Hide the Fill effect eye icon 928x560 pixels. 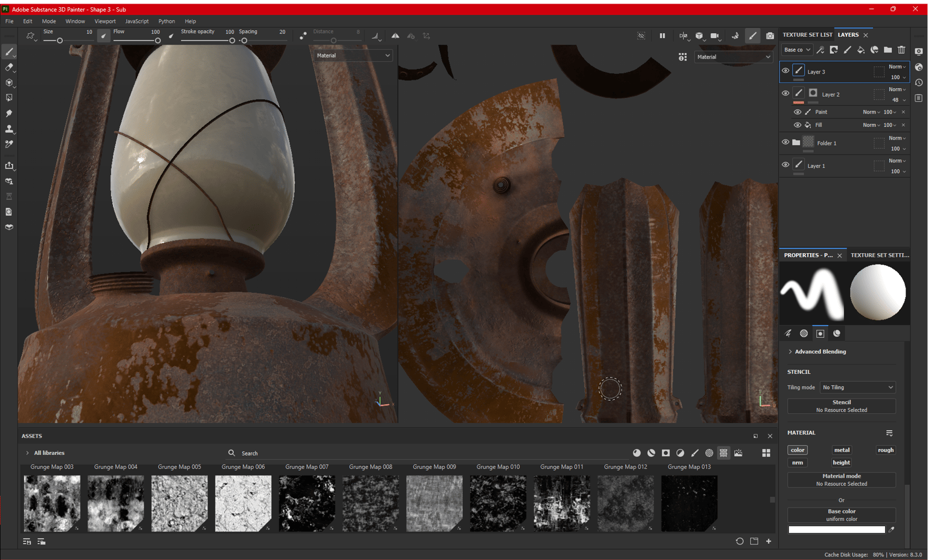[797, 125]
